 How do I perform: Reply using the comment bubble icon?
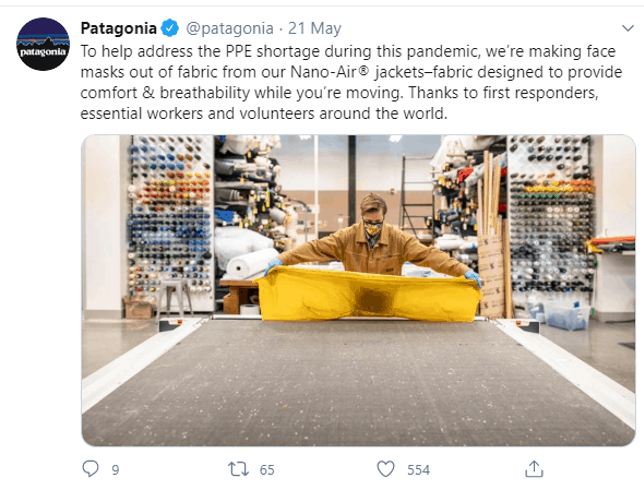[90, 469]
